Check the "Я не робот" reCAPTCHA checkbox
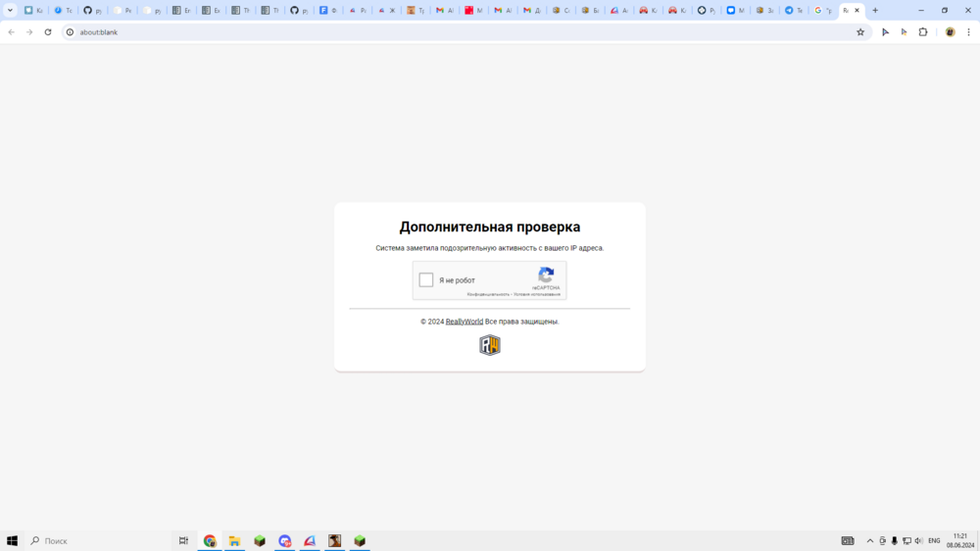The height and width of the screenshot is (551, 980). point(426,280)
